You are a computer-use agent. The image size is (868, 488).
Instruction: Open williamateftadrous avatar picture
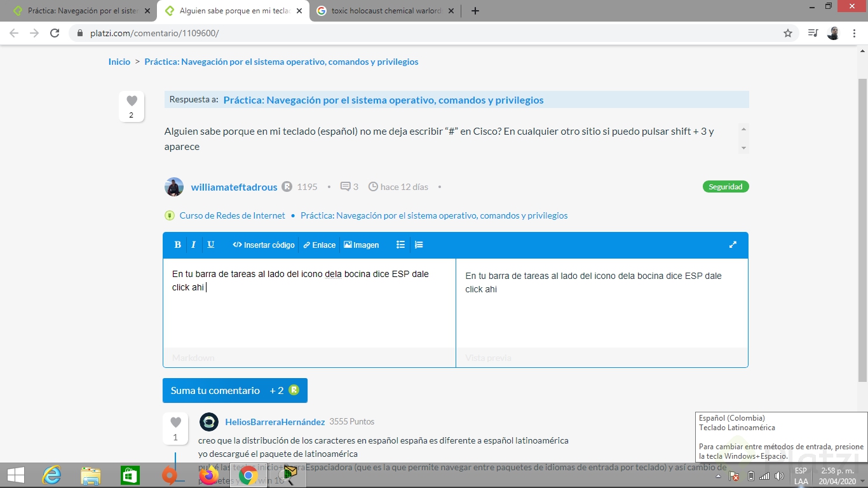click(174, 187)
